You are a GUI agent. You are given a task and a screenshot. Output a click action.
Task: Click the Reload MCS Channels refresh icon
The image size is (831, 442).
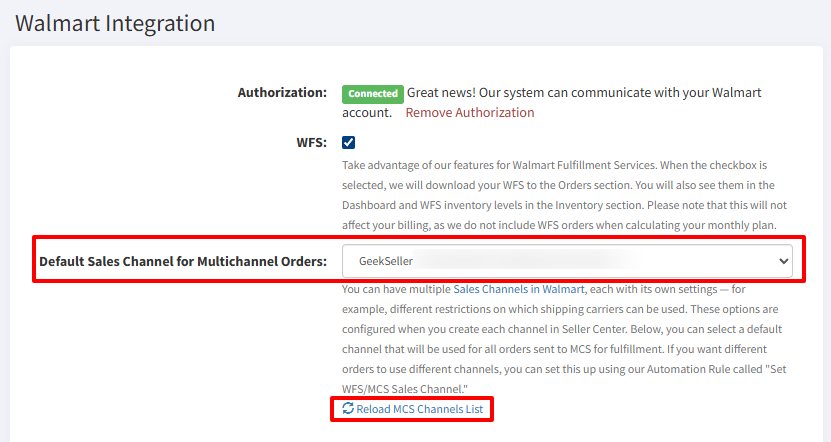[x=348, y=409]
